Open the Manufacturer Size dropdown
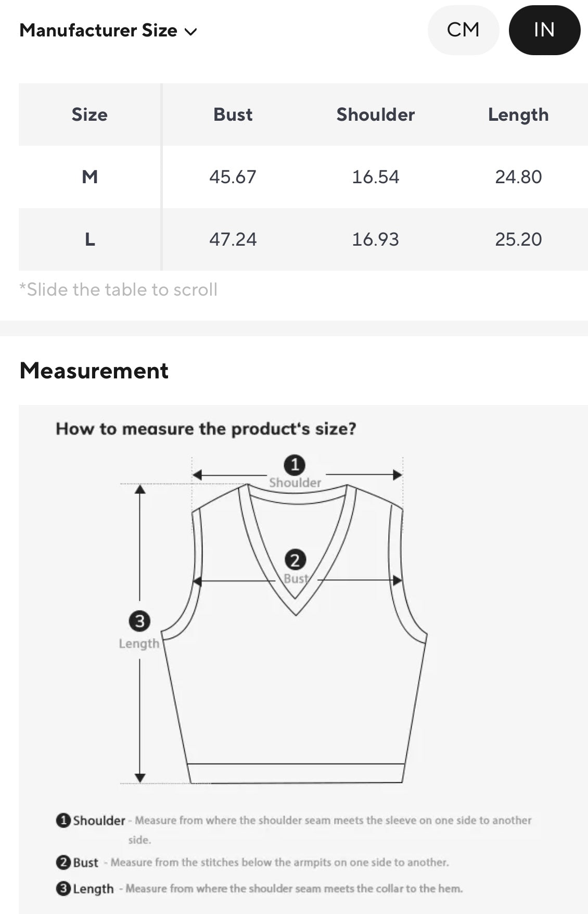The width and height of the screenshot is (588, 914). 99,31
